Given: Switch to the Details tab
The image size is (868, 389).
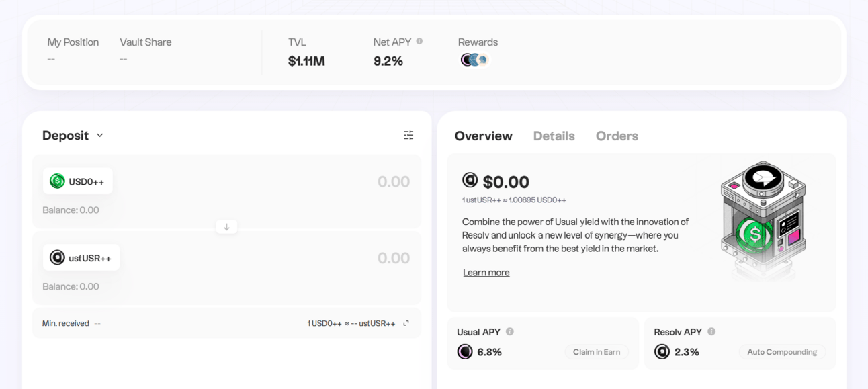Looking at the screenshot, I should coord(554,136).
